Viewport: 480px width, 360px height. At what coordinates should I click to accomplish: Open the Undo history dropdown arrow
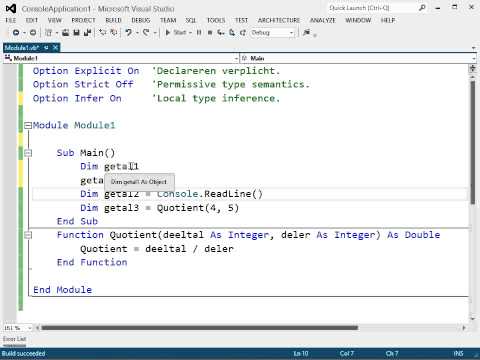pos(137,33)
